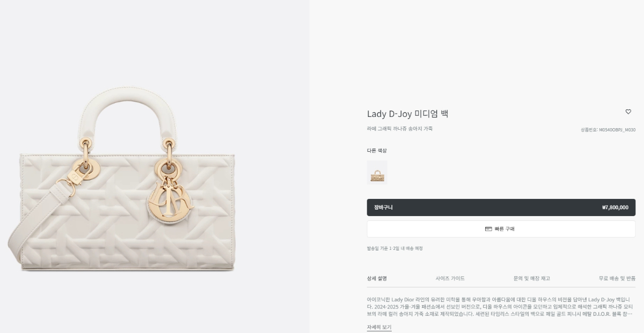Click the ₩7,800,000 price on cart button

coord(615,208)
